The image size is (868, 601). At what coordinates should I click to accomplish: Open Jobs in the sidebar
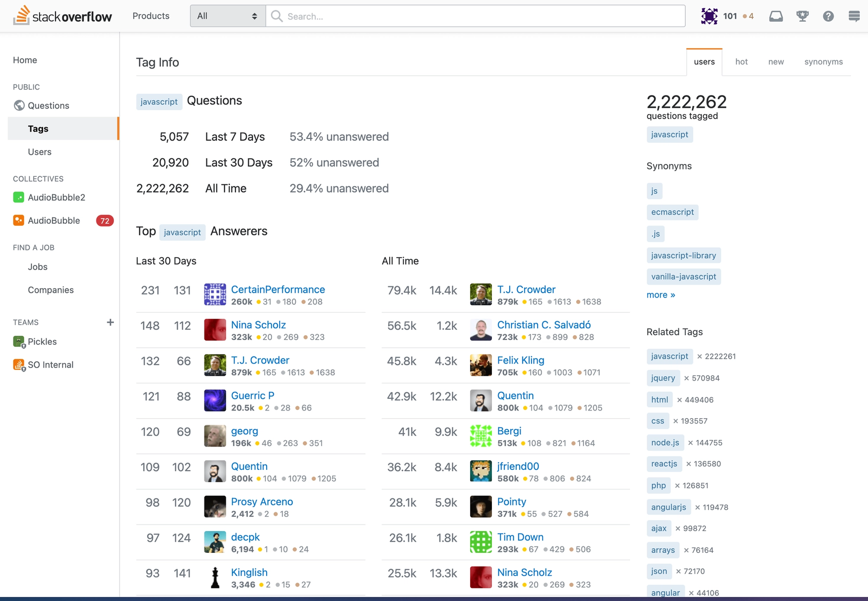pos(38,267)
